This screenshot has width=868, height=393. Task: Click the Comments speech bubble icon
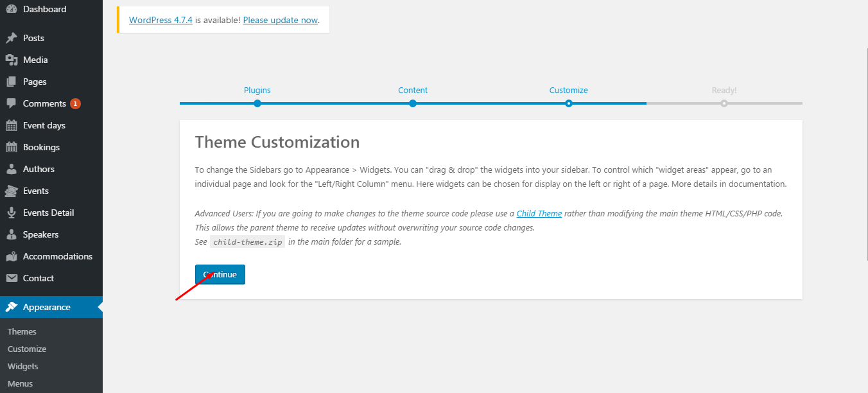click(12, 103)
